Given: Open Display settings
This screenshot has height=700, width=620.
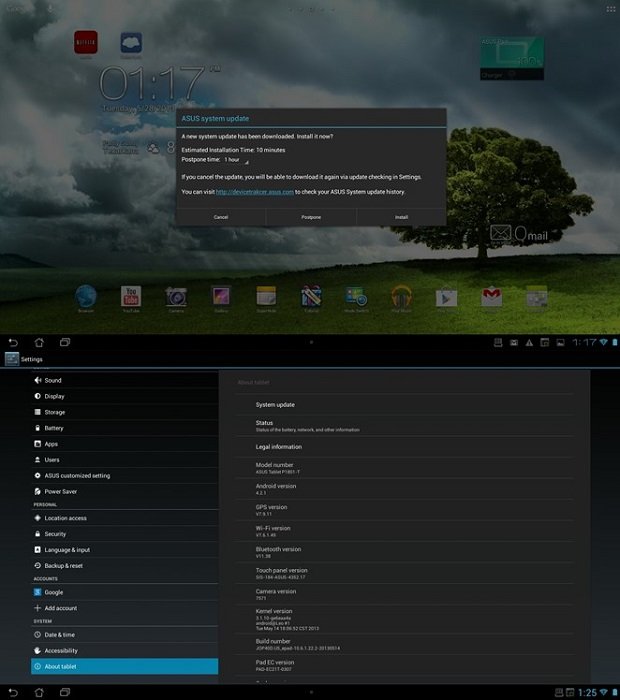Looking at the screenshot, I should tap(125, 396).
